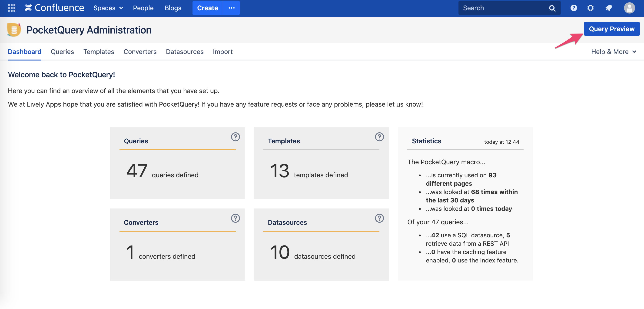Switch to the Import tab
Screen dimensions: 644x309
click(x=223, y=52)
